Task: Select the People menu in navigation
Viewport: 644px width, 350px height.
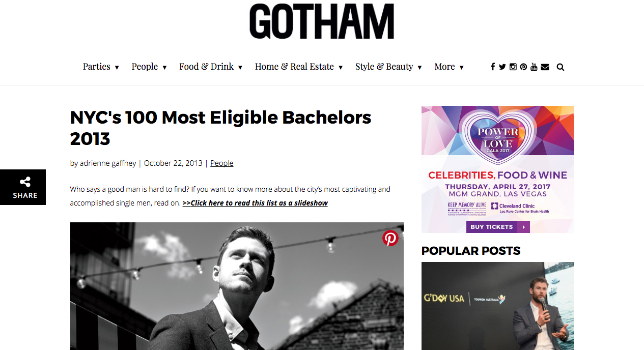Action: (x=145, y=67)
